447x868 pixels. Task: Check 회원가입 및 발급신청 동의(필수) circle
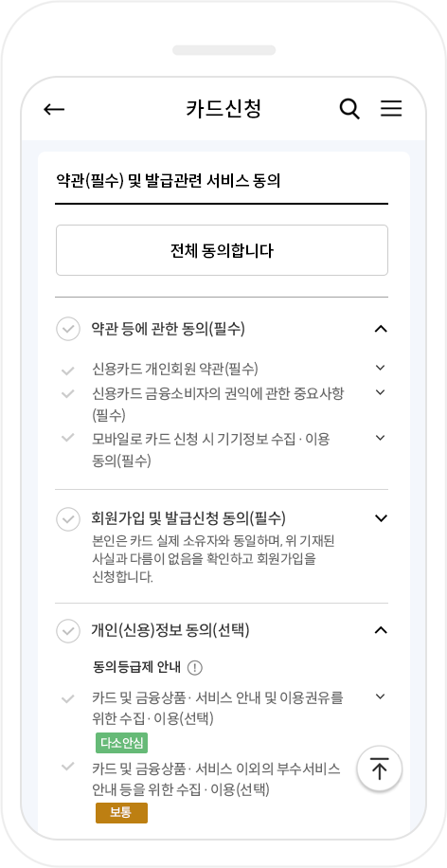click(x=68, y=518)
